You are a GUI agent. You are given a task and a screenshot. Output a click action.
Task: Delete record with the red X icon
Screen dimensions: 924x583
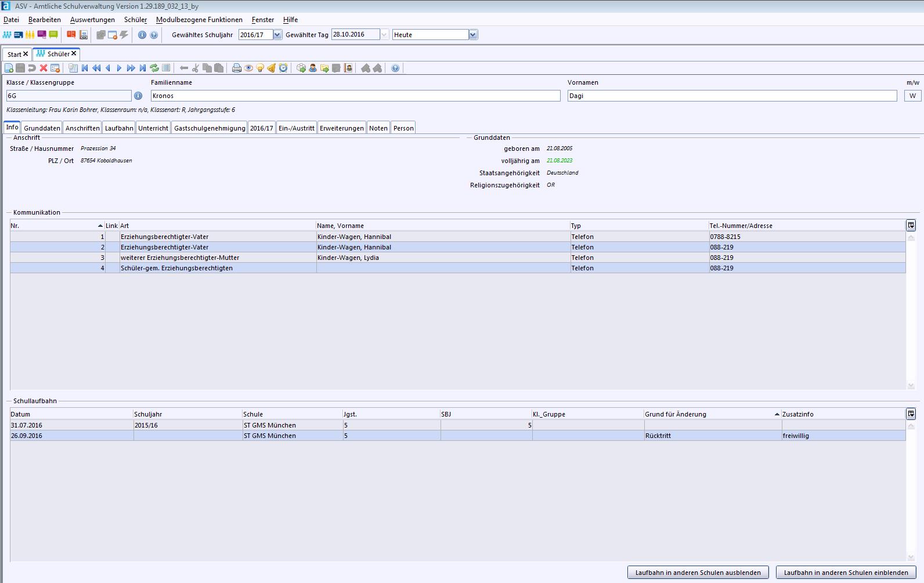point(44,68)
